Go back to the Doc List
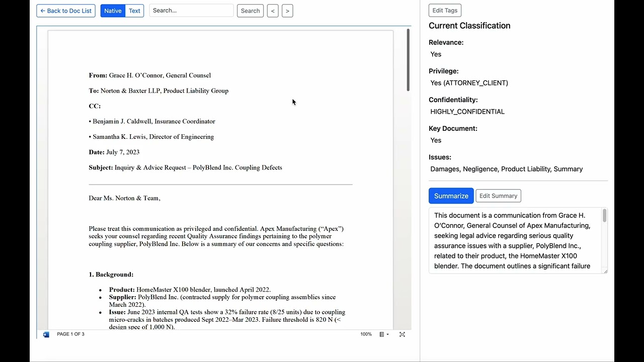 (x=66, y=11)
